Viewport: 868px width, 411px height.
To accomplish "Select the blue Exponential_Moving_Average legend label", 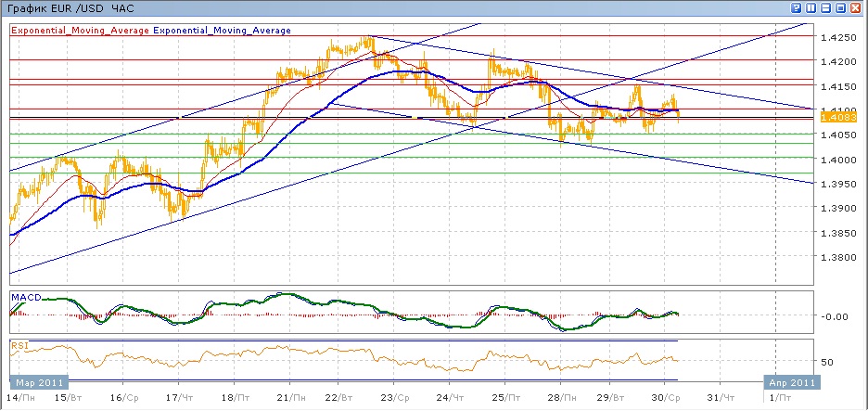I will (x=222, y=30).
